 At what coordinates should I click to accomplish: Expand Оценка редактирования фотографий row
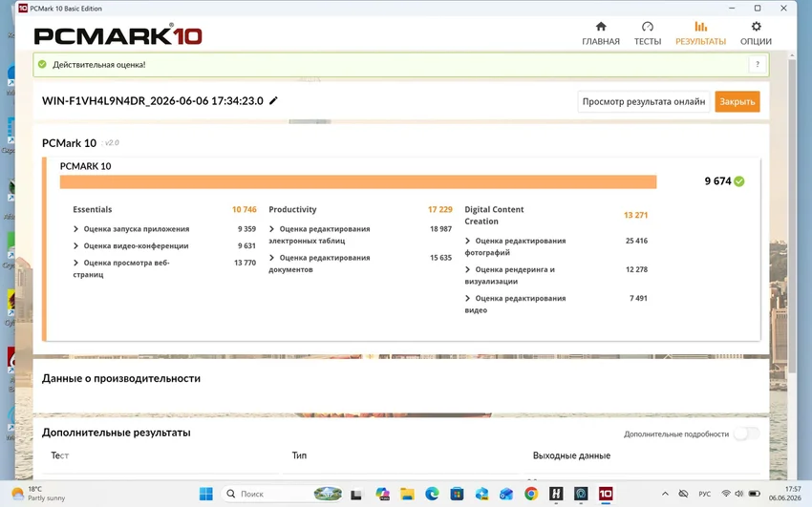pyautogui.click(x=467, y=241)
